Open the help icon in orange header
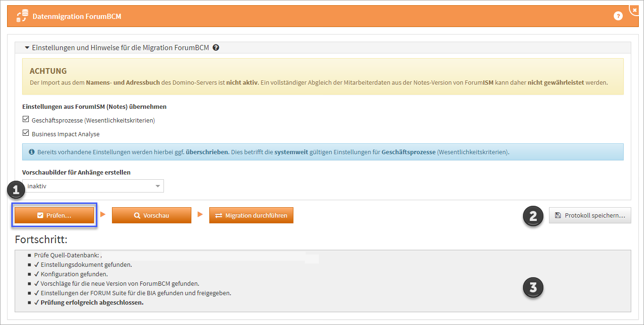The image size is (644, 325). coord(618,16)
